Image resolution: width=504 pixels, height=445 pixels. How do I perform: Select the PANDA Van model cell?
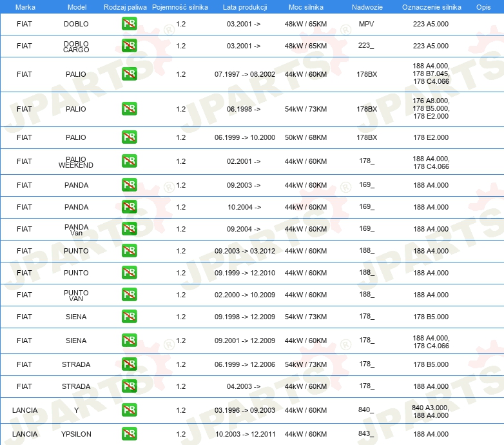tap(76, 230)
